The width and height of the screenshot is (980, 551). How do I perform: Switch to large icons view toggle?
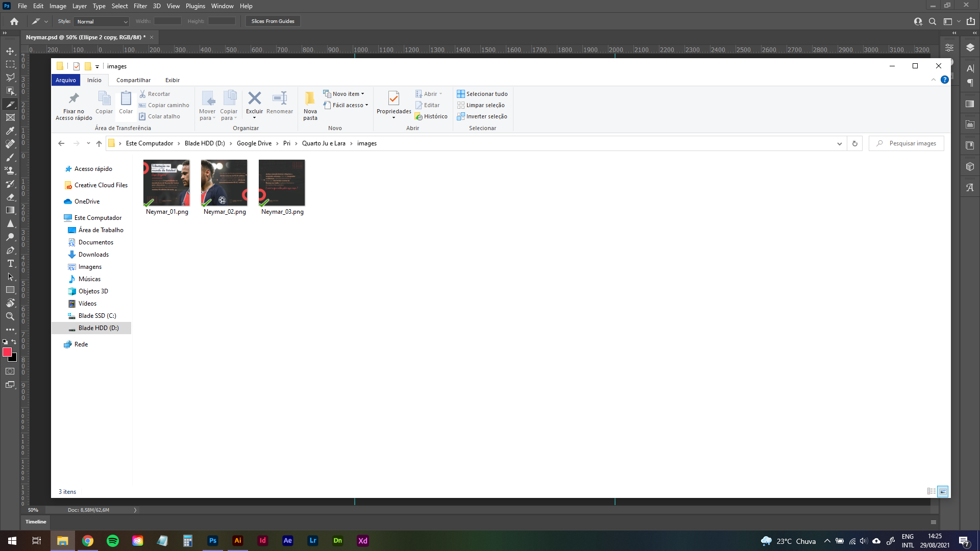(943, 491)
